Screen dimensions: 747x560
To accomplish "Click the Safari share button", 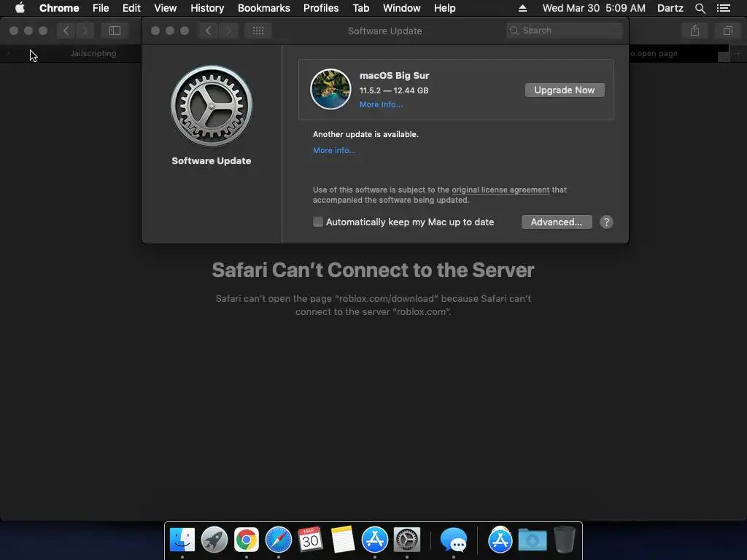I will tap(695, 31).
